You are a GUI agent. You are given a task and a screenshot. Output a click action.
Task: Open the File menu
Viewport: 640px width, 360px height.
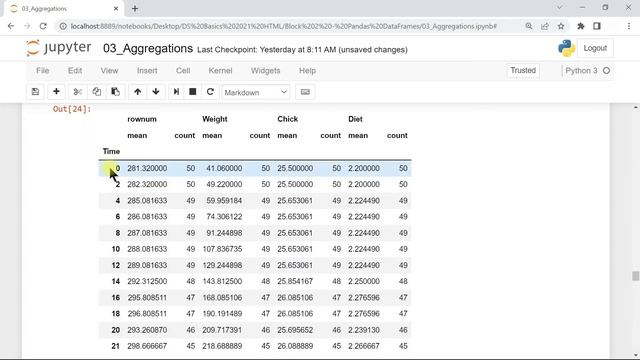[43, 71]
